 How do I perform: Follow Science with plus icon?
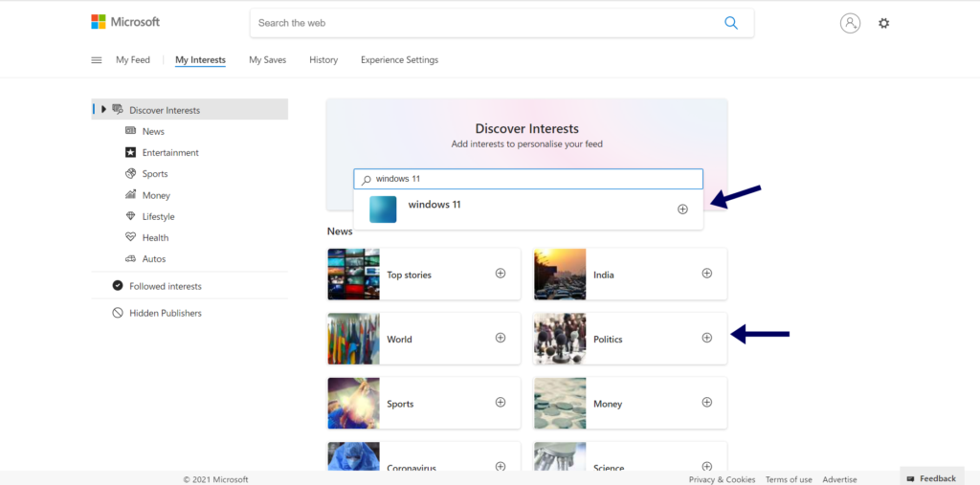tap(707, 466)
